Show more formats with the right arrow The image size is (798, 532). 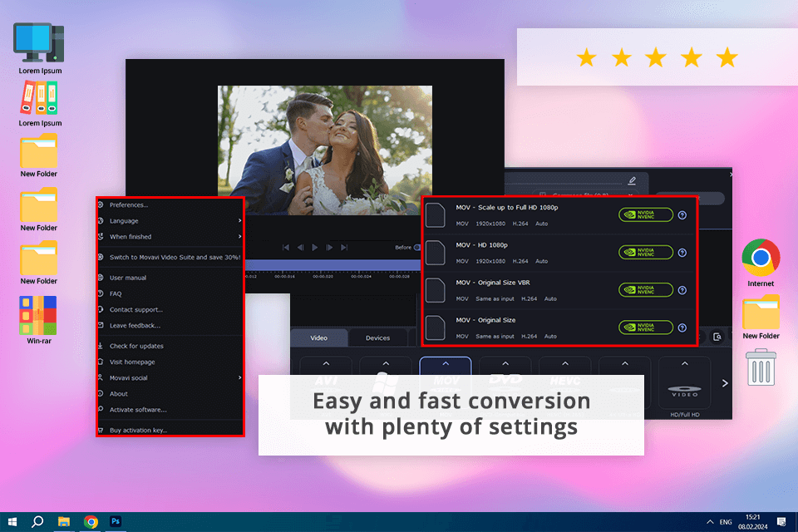click(x=725, y=383)
